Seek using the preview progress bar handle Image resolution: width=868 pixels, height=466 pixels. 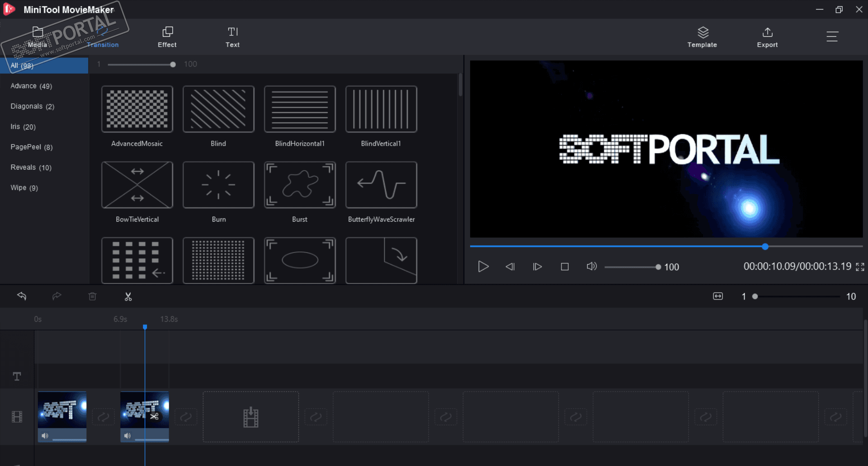coord(765,247)
